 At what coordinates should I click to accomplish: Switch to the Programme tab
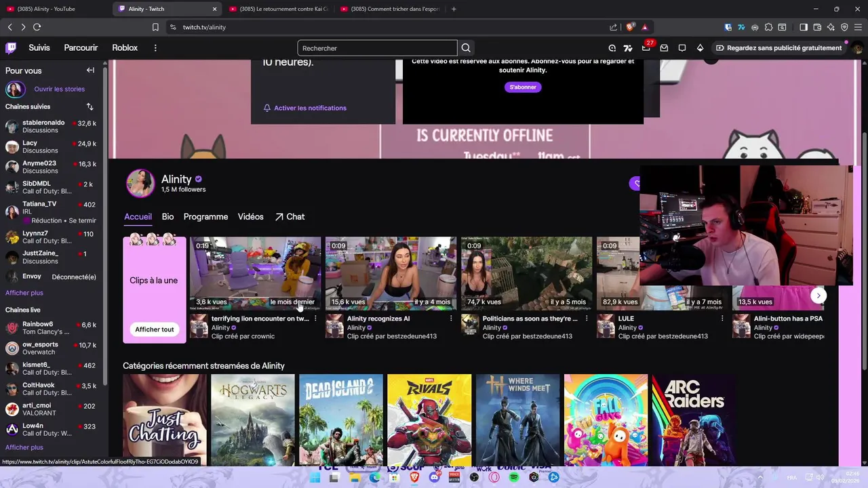[x=205, y=217]
